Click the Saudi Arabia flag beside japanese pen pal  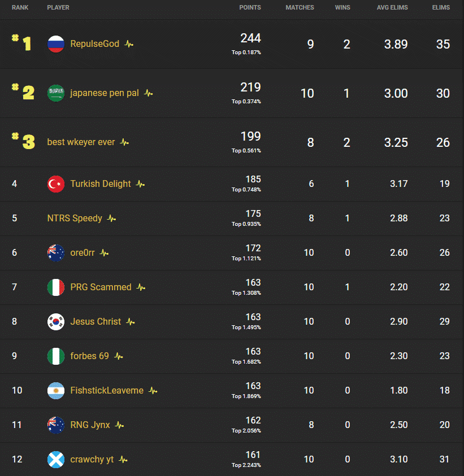(55, 94)
